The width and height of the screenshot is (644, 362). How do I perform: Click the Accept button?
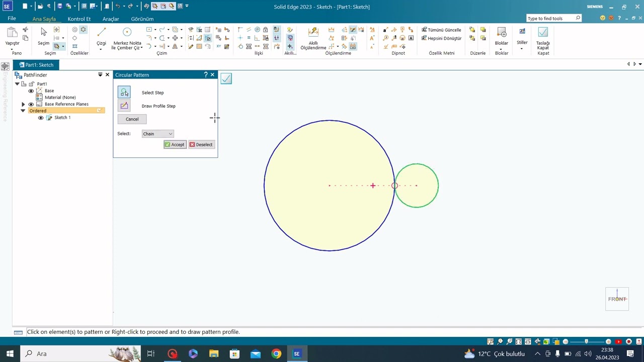click(175, 145)
